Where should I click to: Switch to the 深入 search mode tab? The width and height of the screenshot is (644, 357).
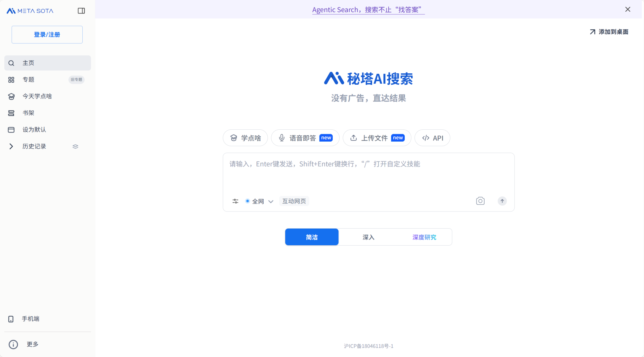pos(368,237)
